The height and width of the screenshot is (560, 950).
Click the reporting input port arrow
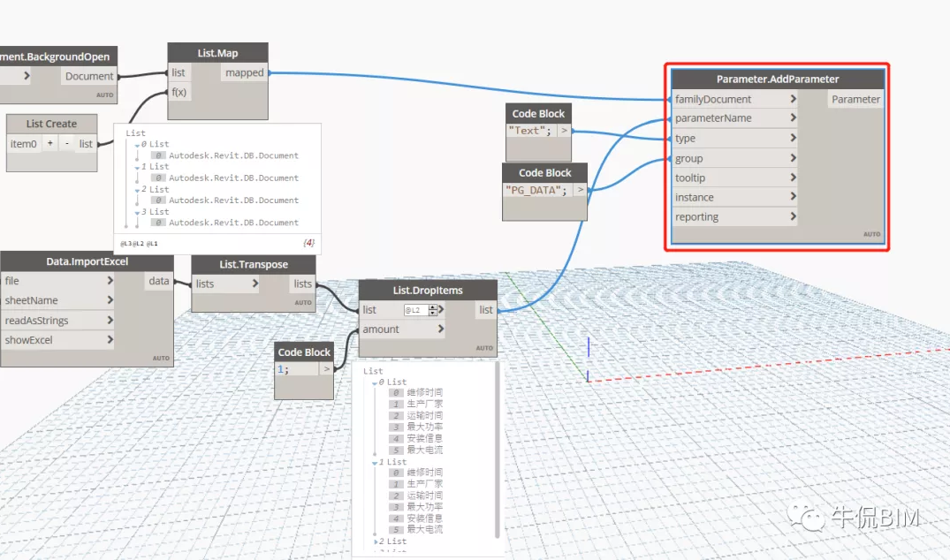coord(793,216)
